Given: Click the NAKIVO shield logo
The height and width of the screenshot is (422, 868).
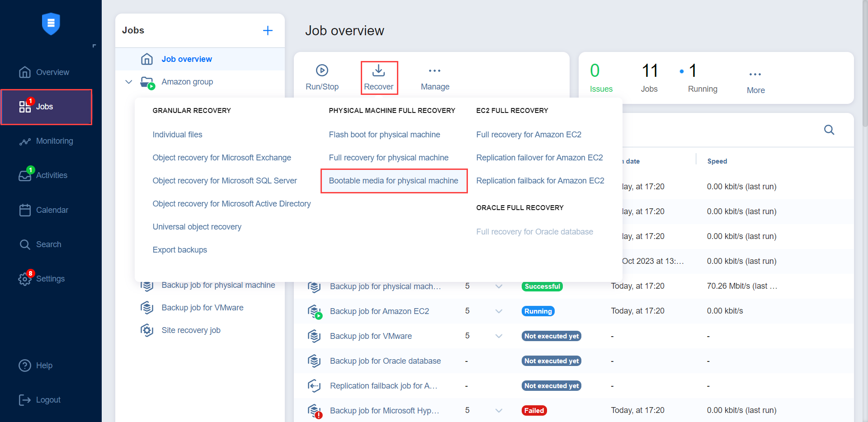Looking at the screenshot, I should tap(51, 23).
